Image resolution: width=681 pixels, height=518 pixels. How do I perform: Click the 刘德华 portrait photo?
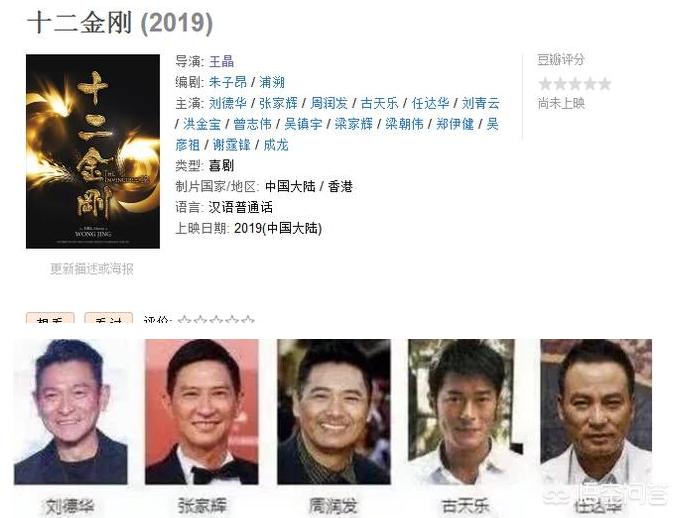point(71,412)
